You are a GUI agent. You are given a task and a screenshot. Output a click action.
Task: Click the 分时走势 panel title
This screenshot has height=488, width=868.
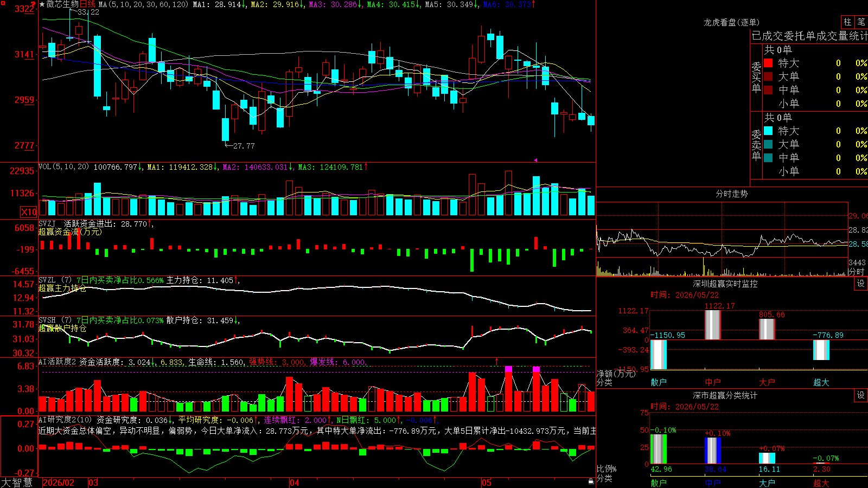[x=732, y=194]
